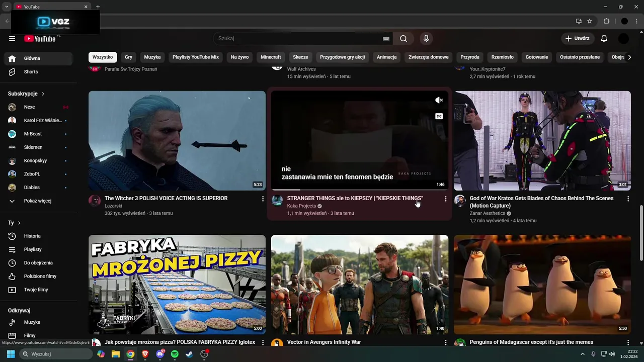Click the YouTube logo
Viewport: 644px width, 362px height.
40,39
